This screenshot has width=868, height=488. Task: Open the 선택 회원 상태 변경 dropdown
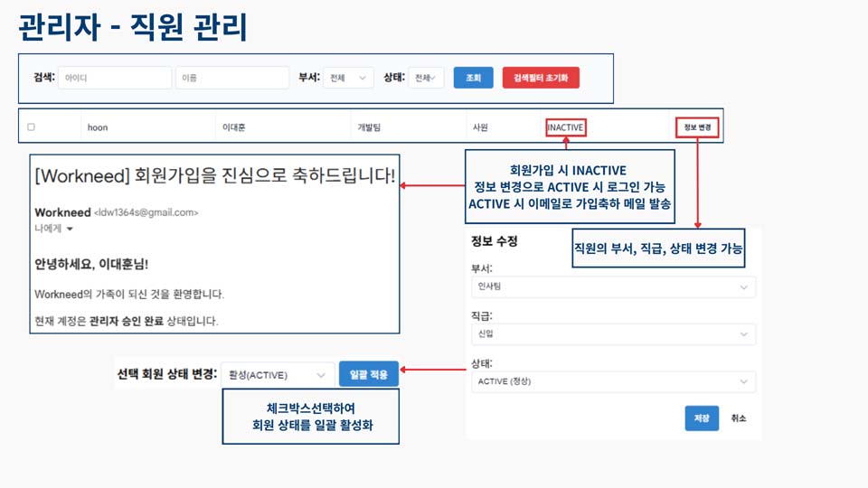coord(277,374)
